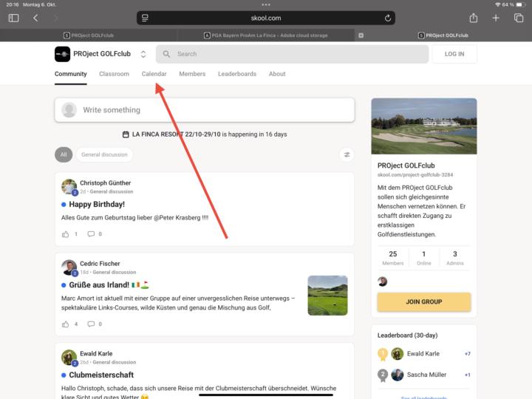
Task: Click the Wi-Fi icon in the status bar
Action: 498,4
